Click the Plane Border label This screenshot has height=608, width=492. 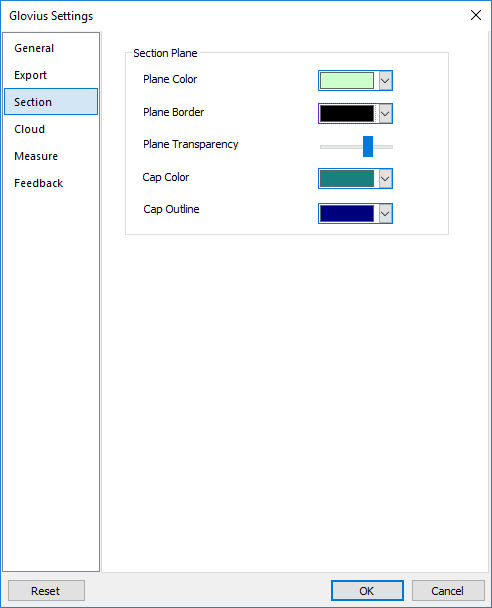point(173,112)
